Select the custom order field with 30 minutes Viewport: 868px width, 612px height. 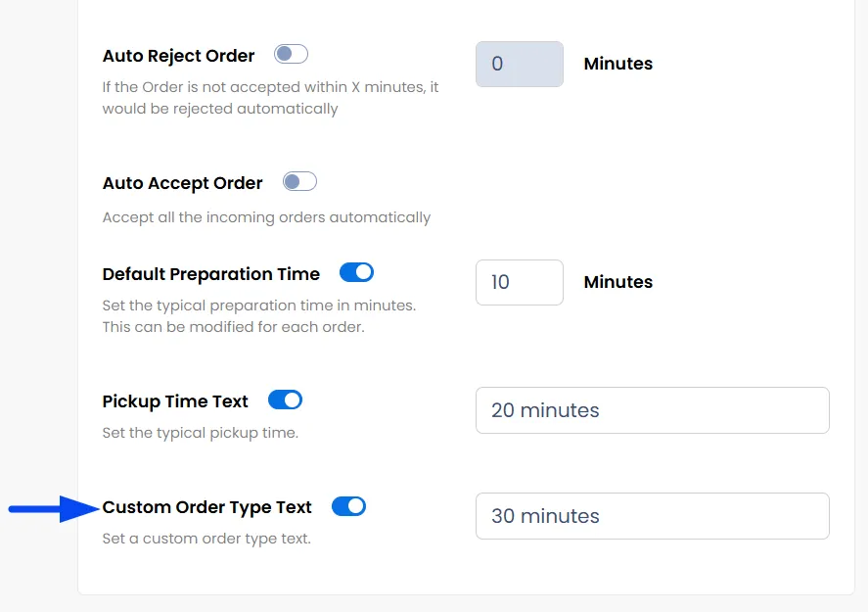pyautogui.click(x=652, y=516)
